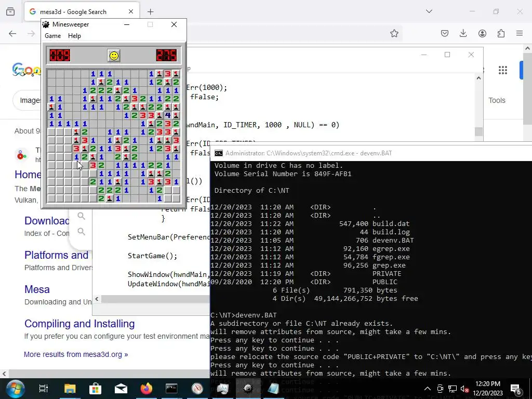532x399 pixels.
Task: Click More results from mesa3d.org link
Action: [76, 354]
